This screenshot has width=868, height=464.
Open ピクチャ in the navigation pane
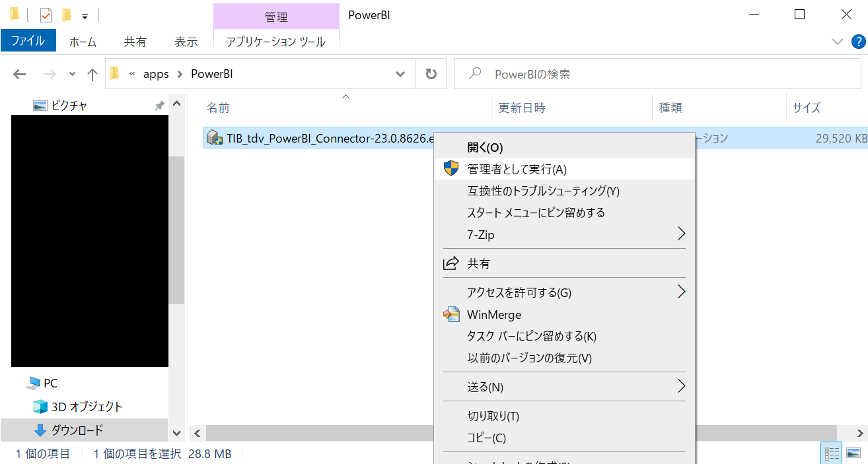(69, 105)
